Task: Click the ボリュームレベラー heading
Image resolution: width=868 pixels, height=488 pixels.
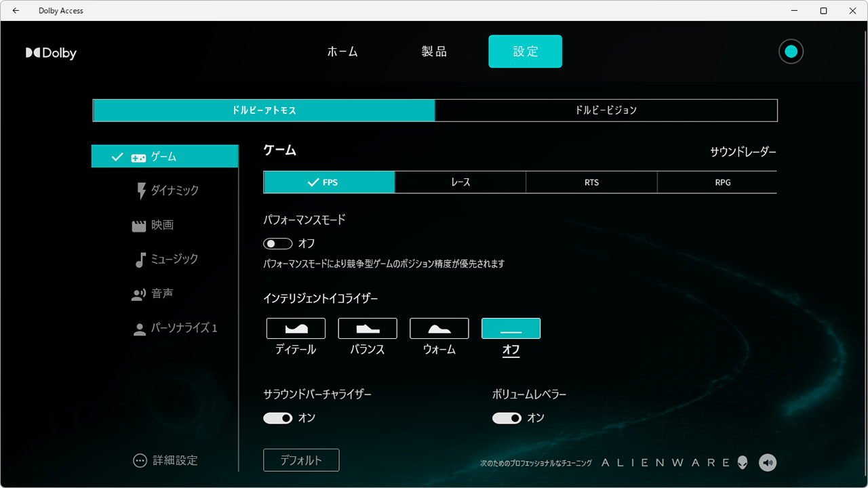Action: click(x=530, y=394)
